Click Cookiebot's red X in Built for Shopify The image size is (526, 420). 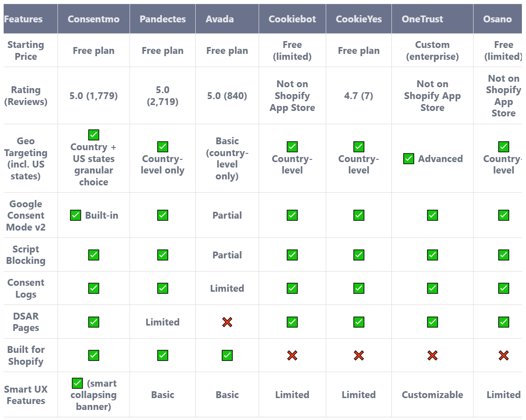coord(292,355)
